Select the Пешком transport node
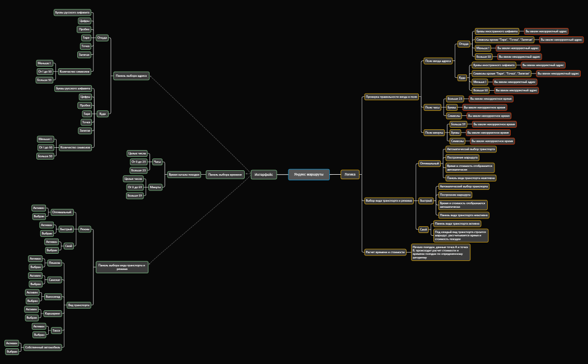 pyautogui.click(x=54, y=263)
